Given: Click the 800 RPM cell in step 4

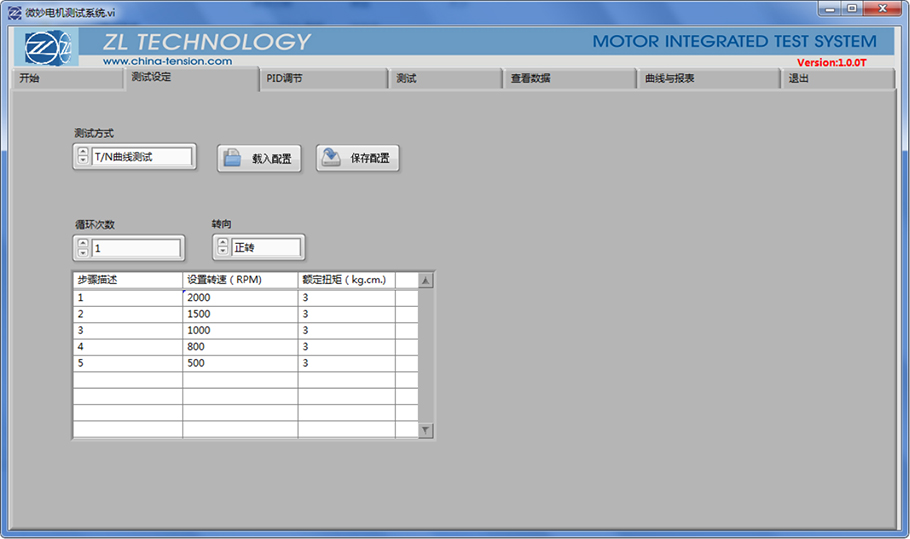Looking at the screenshot, I should pyautogui.click(x=240, y=347).
